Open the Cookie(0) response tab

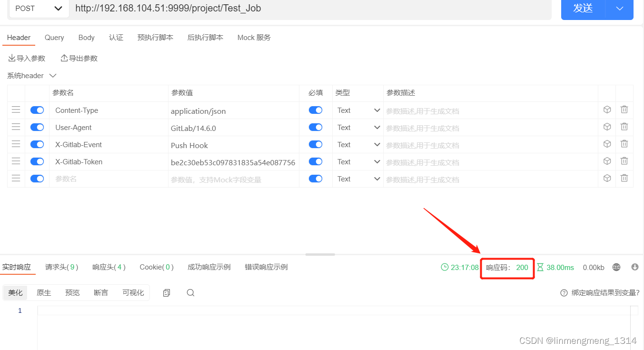point(157,267)
